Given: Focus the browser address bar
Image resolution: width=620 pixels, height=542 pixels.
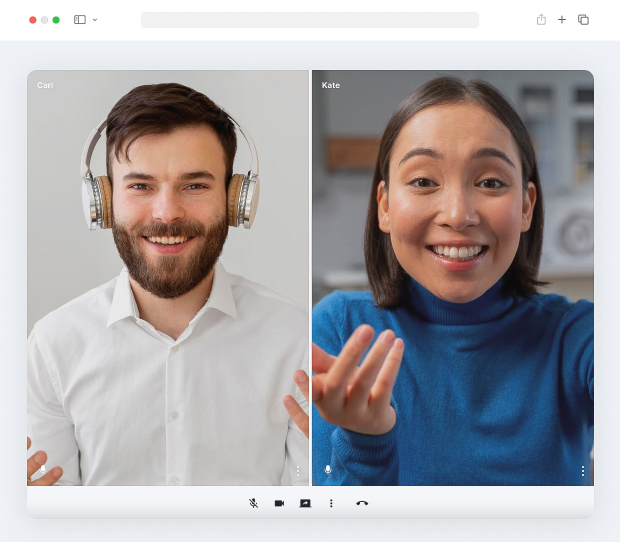Looking at the screenshot, I should pos(310,20).
